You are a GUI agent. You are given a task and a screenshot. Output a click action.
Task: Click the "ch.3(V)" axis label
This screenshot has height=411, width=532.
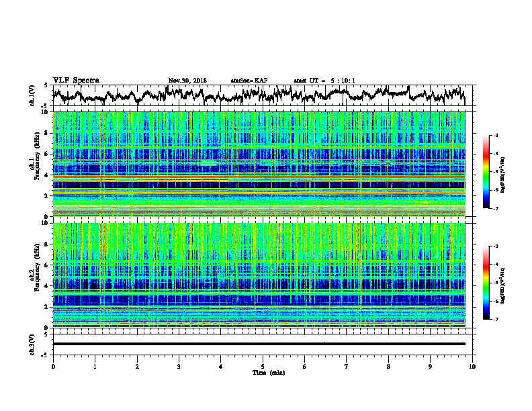[32, 345]
